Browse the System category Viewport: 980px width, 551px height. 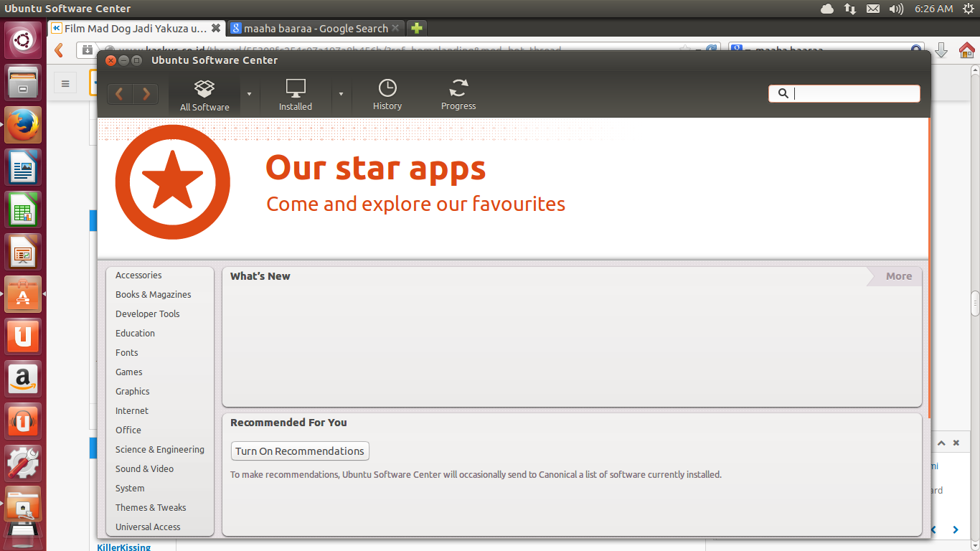[x=130, y=489]
